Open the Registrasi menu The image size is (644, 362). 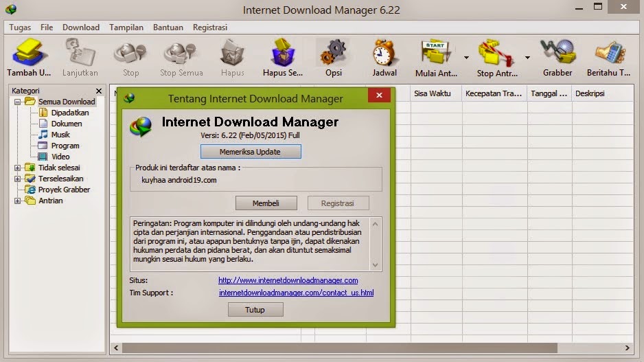coord(210,27)
